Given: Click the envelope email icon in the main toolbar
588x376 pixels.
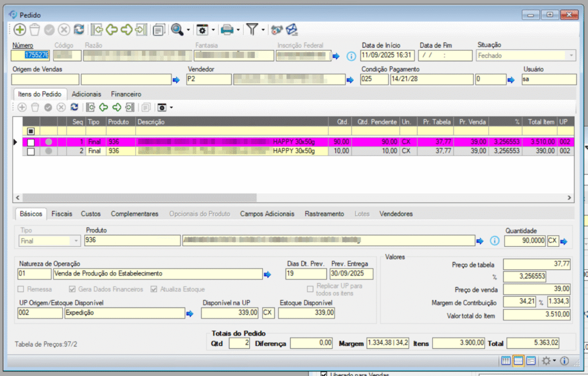Looking at the screenshot, I should (x=292, y=29).
